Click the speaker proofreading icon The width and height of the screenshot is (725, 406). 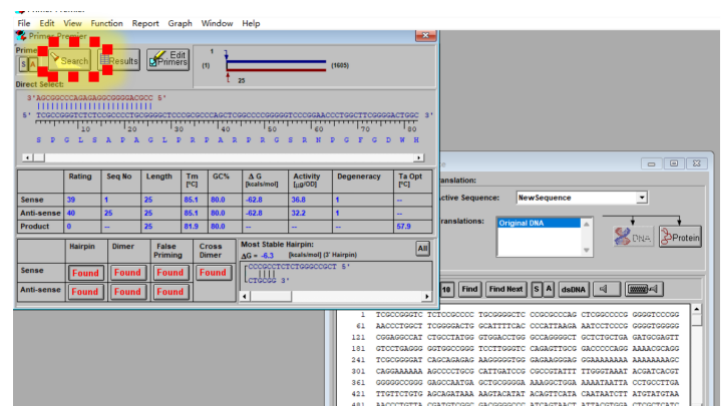click(607, 289)
